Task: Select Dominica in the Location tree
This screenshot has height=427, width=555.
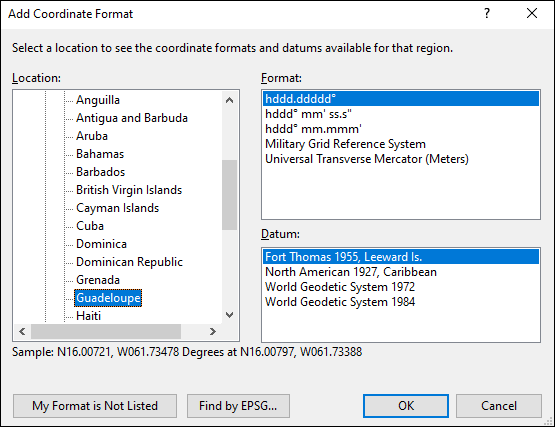Action: point(101,244)
